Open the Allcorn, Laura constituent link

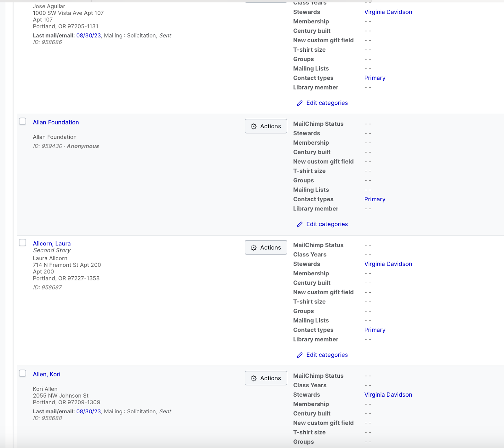coord(52,244)
